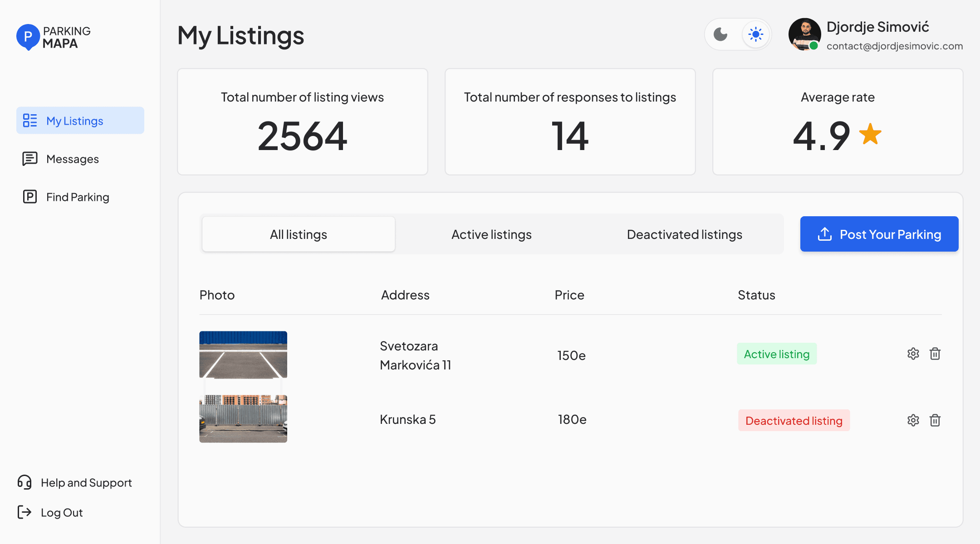Screen dimensions: 980x544
Task: Select the All listings tab
Action: 299,234
